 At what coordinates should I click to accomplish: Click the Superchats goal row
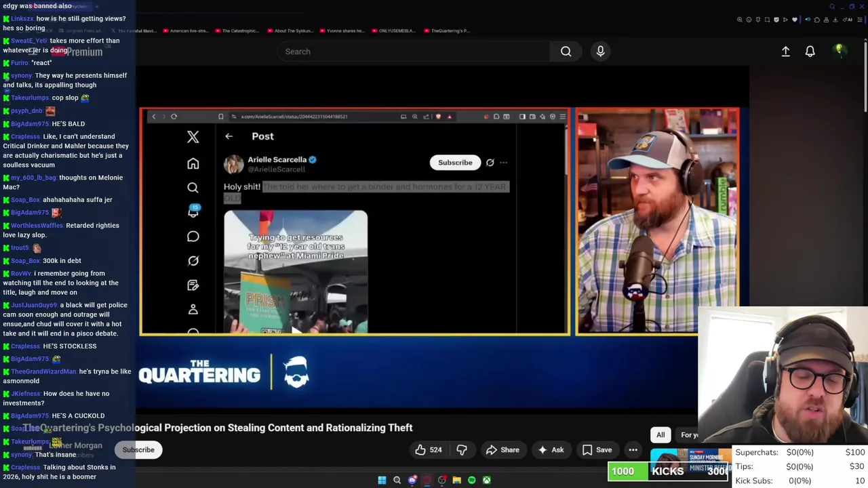point(800,453)
